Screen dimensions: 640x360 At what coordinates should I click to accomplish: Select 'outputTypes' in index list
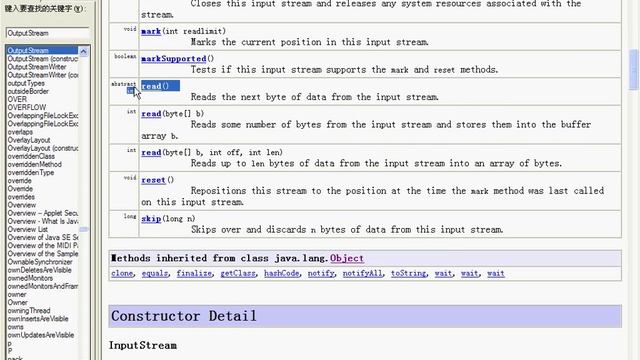pos(26,83)
